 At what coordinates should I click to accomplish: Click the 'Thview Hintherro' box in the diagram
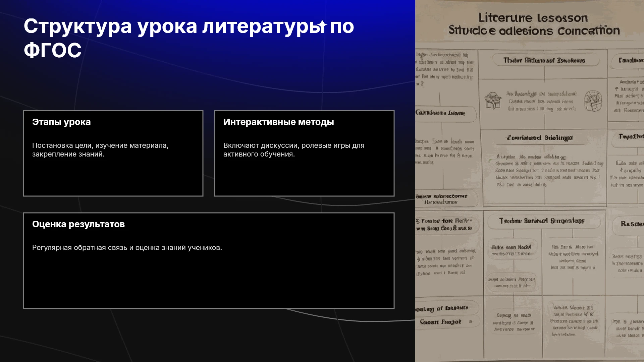544,60
